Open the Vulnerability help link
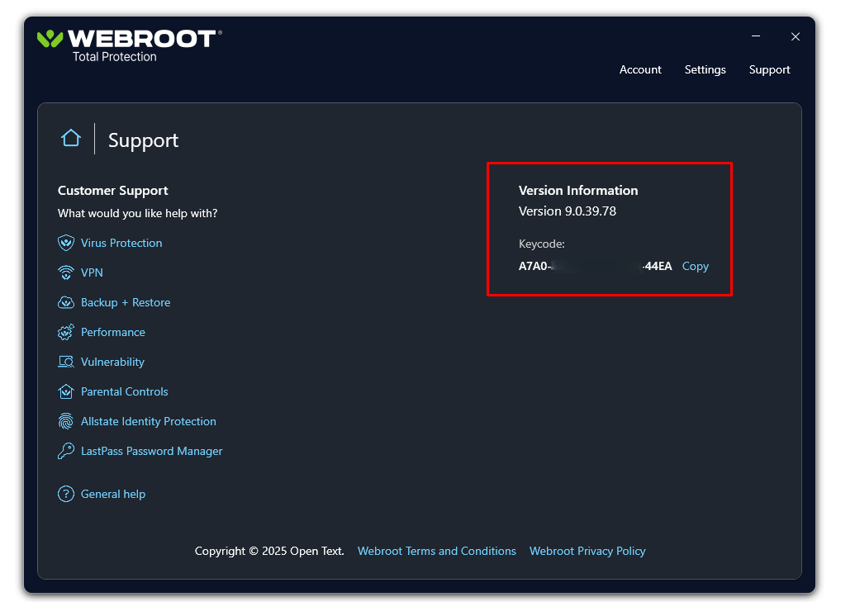The image size is (841, 616). point(112,362)
